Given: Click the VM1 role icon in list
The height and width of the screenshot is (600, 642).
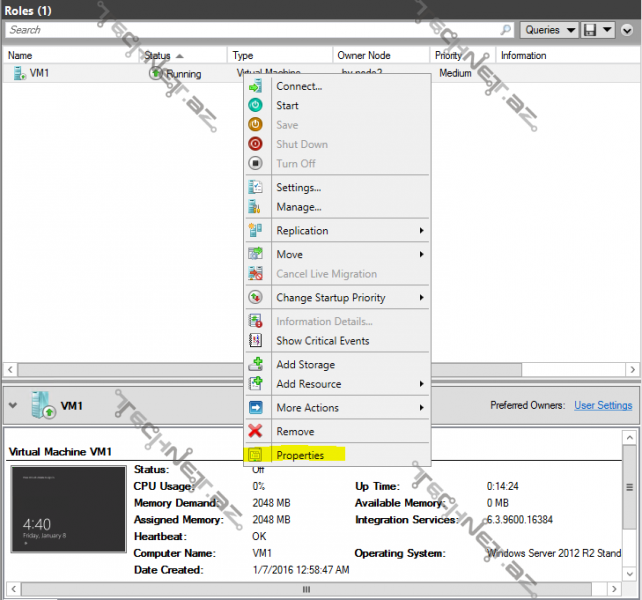Looking at the screenshot, I should (19, 74).
